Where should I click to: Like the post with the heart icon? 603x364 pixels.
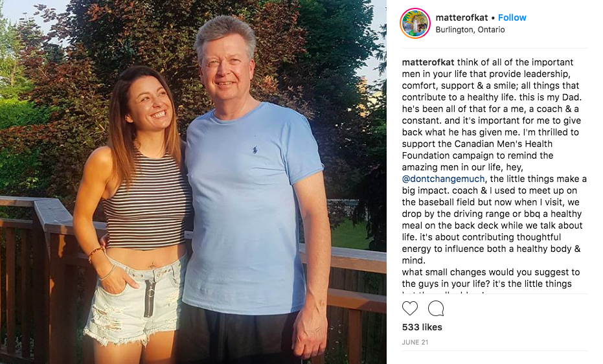(411, 309)
